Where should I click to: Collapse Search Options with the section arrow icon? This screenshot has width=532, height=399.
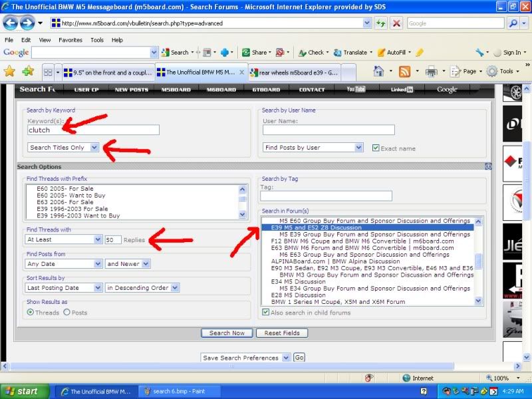click(488, 166)
